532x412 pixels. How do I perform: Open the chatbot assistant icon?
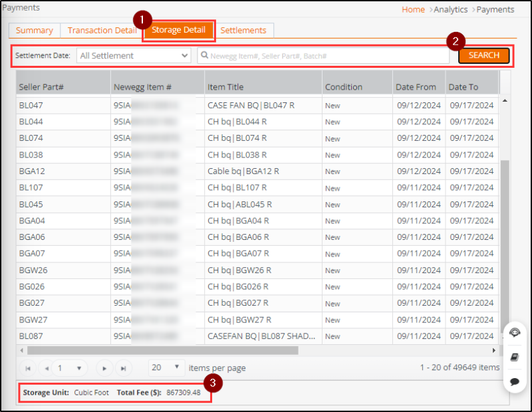(515, 332)
